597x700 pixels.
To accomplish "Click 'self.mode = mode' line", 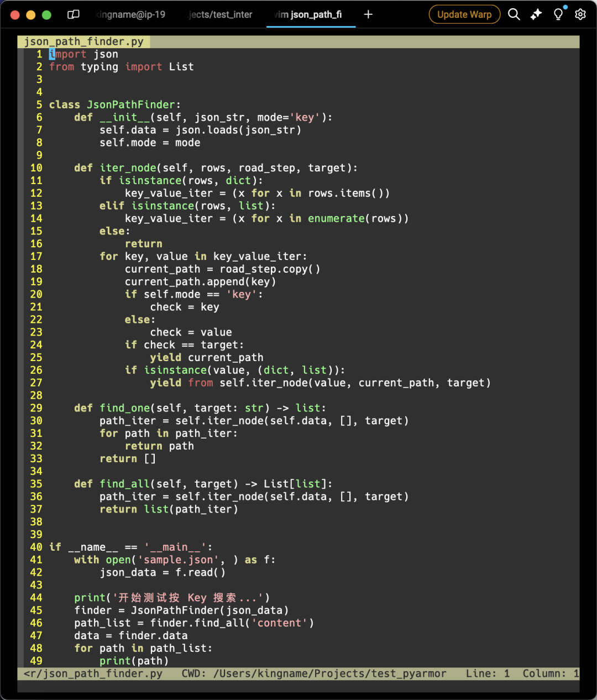I will tap(150, 143).
